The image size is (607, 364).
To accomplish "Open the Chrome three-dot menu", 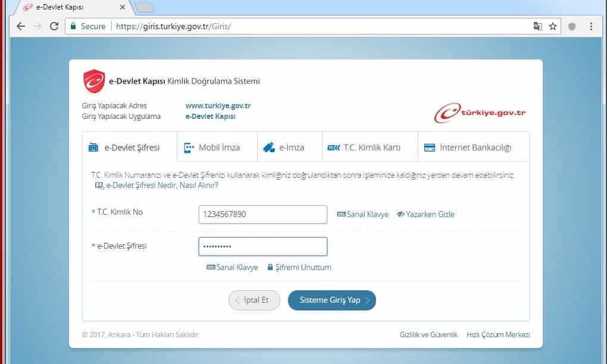I will (591, 26).
